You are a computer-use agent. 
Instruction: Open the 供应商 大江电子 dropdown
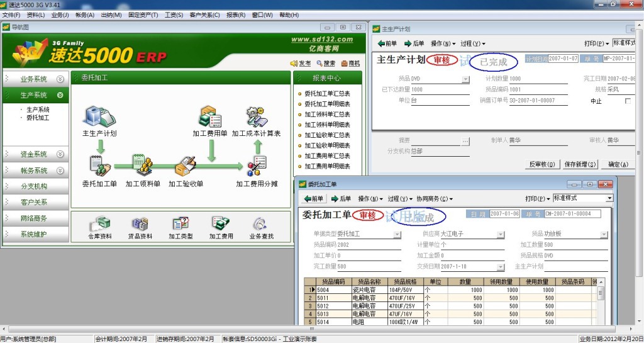coord(501,235)
